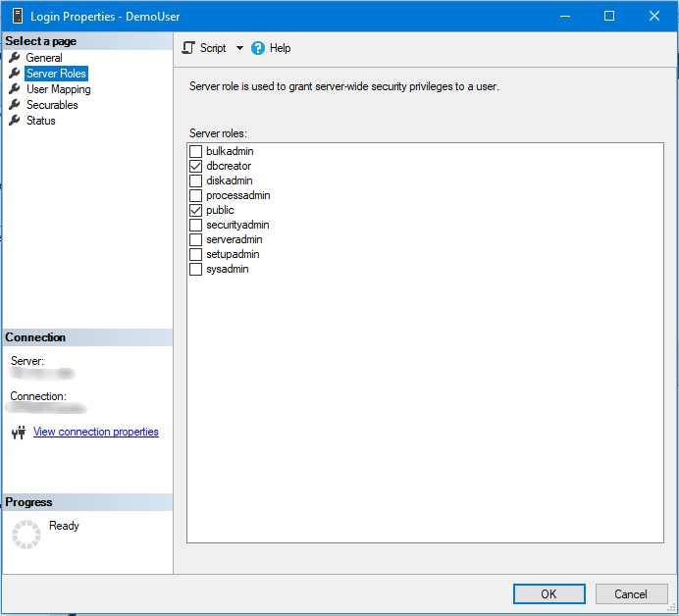Open the General page
Viewport: 679px width, 616px height.
44,58
